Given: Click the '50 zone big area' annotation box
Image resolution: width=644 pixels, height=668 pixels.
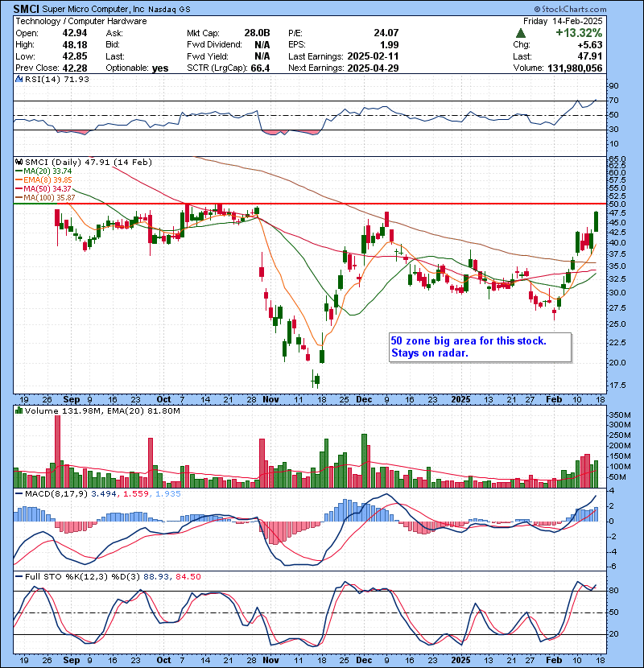Looking at the screenshot, I should (x=480, y=347).
